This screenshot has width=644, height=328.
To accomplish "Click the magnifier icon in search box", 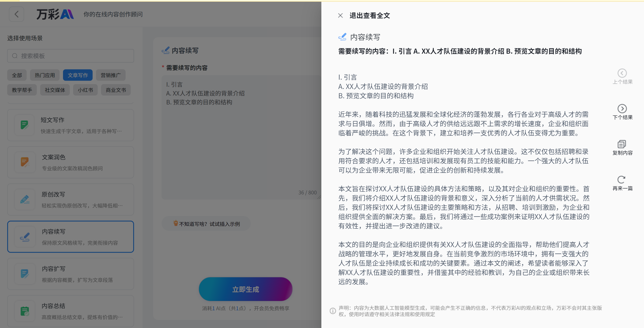I will pos(15,56).
